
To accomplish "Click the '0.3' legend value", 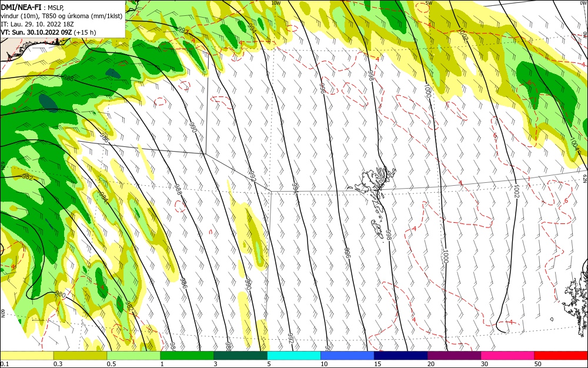I will pyautogui.click(x=58, y=364).
